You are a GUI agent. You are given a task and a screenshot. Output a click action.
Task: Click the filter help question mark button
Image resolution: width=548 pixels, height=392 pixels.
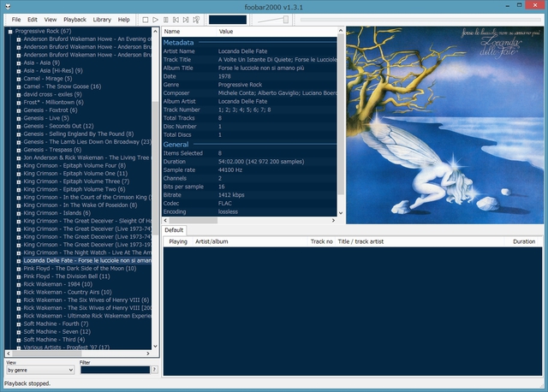click(154, 370)
